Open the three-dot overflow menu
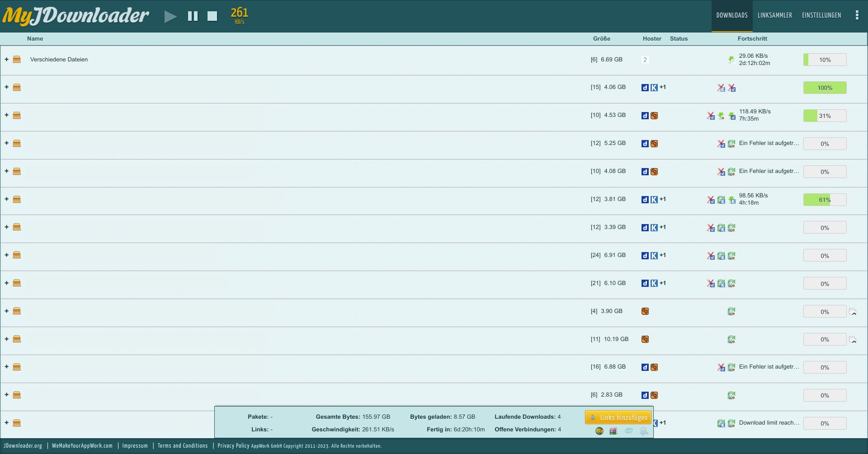Screen dimensions: 868x454 (857, 15)
